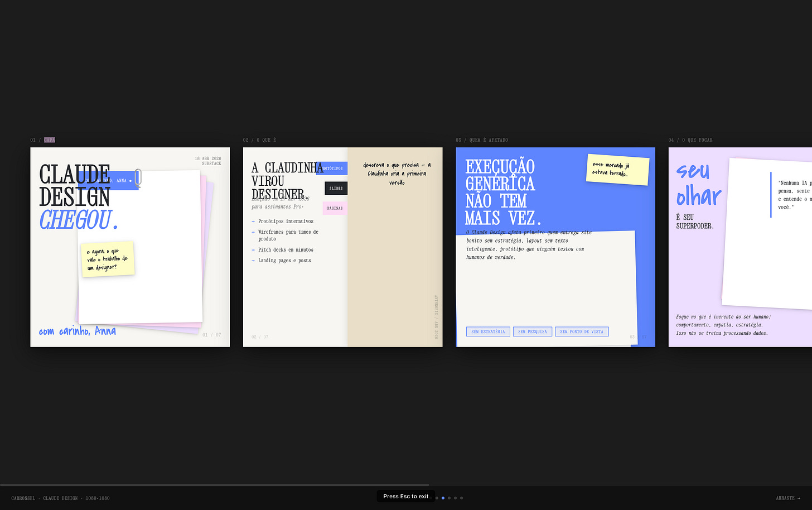Image resolution: width=812 pixels, height=510 pixels.
Task: Click the ARRASTE arrow hint in the footer
Action: click(788, 498)
